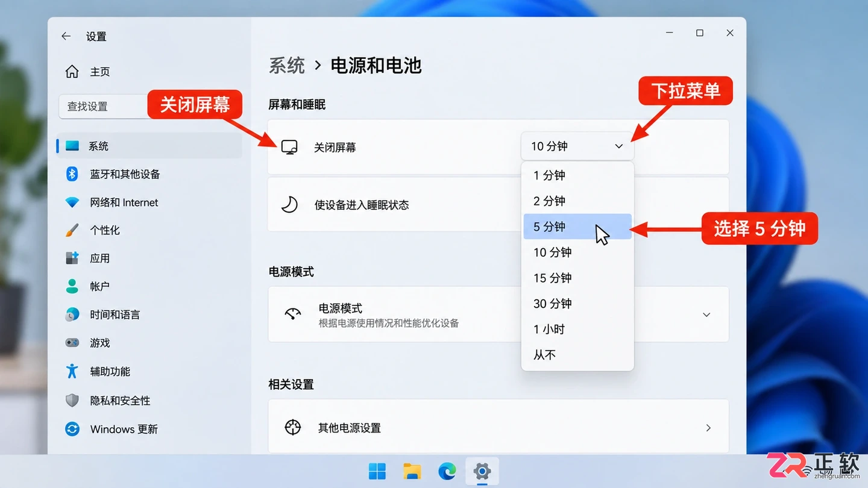Open 时间和语言 clock globe icon

pyautogui.click(x=72, y=314)
